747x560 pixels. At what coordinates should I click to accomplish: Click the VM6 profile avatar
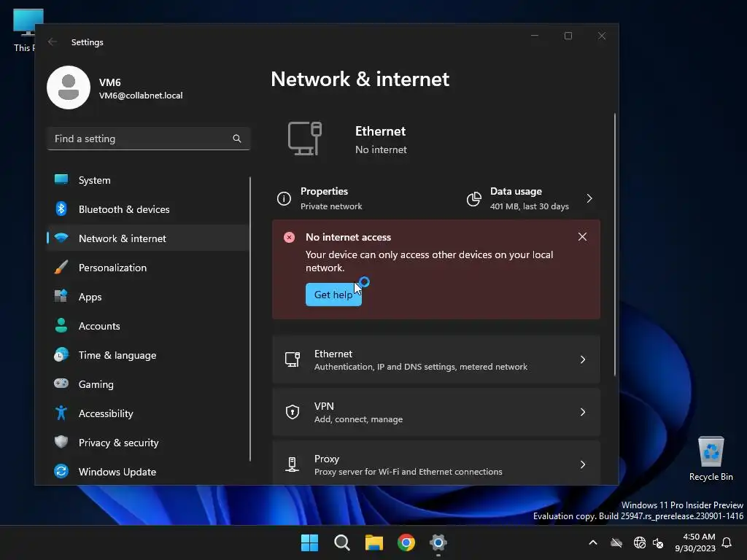[x=69, y=87]
